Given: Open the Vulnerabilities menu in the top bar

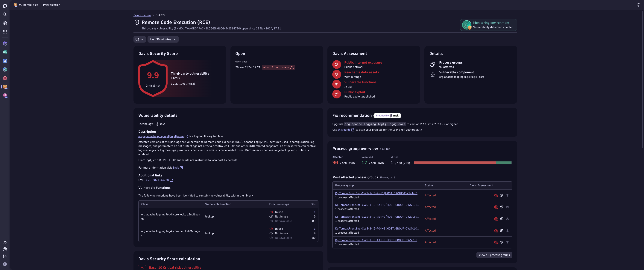Looking at the screenshot, I should [x=28, y=5].
